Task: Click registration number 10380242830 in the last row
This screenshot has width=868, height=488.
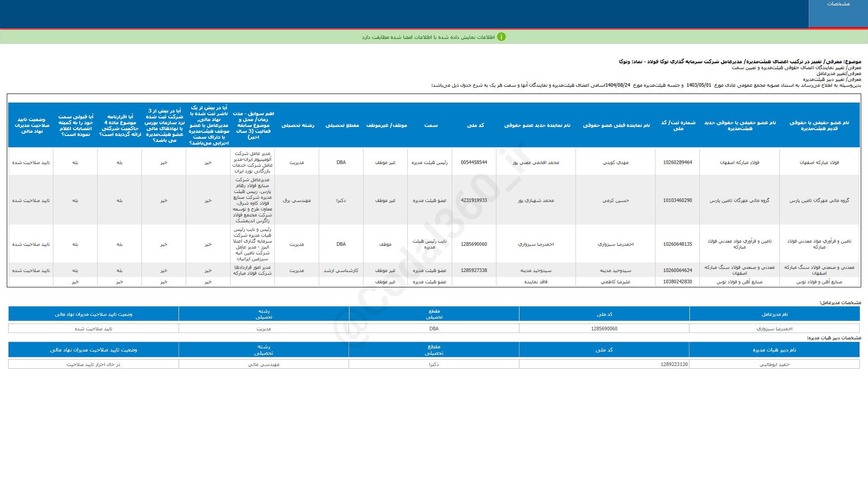Action: [677, 282]
